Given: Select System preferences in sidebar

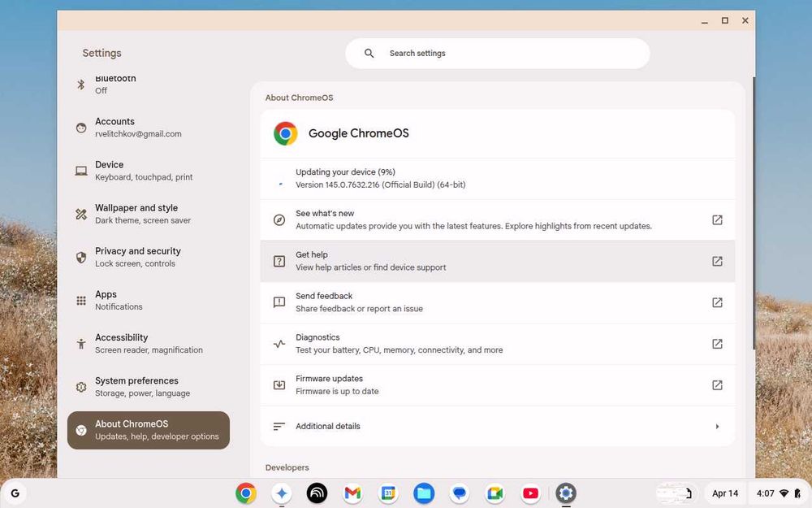Looking at the screenshot, I should pos(148,387).
